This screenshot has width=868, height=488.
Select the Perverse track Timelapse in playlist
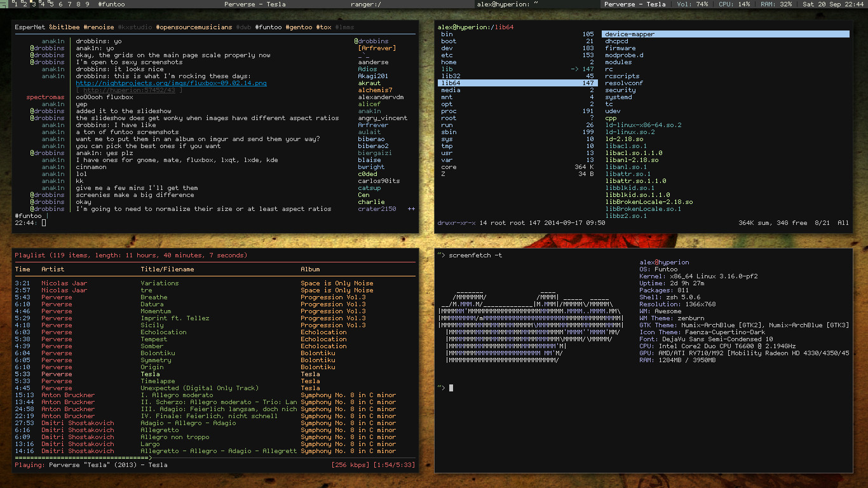(x=158, y=381)
